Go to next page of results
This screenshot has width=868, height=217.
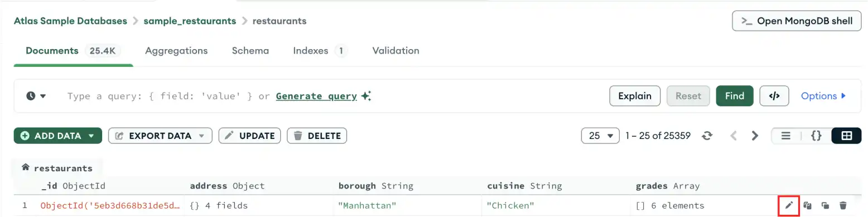[755, 136]
